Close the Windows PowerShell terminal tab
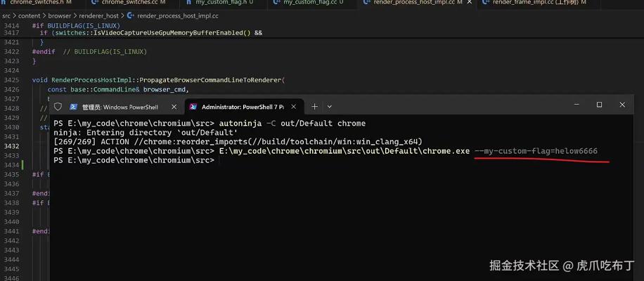This screenshot has height=281, width=644. tap(174, 107)
